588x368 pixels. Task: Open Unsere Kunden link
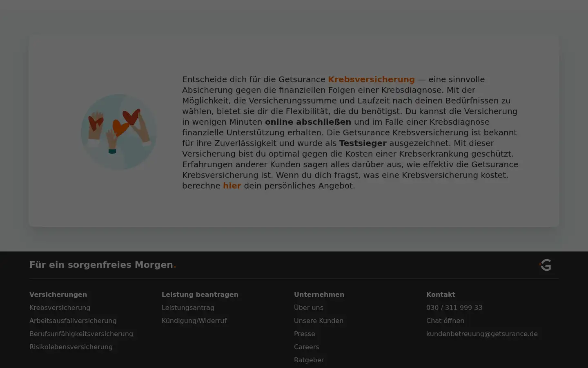(318, 321)
